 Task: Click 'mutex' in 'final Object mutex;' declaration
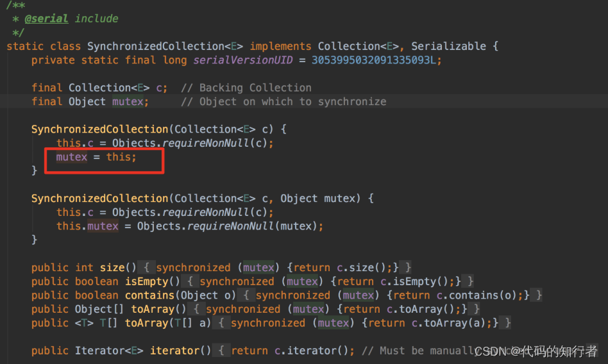tap(128, 101)
